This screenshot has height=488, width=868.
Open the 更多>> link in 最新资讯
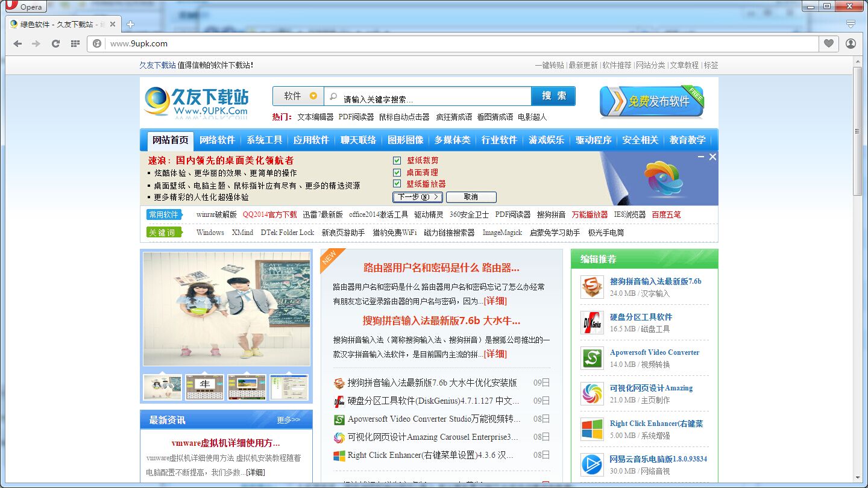click(288, 420)
